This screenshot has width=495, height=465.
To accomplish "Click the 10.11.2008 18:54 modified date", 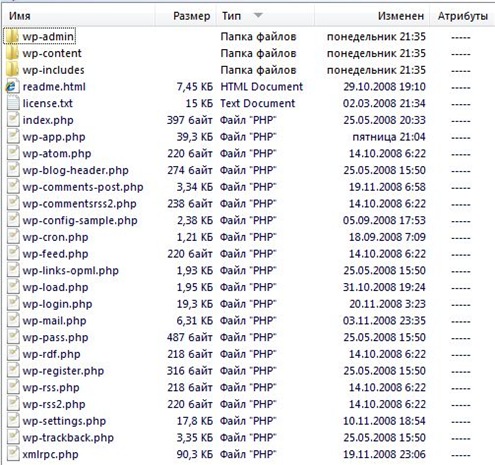I will 385,421.
